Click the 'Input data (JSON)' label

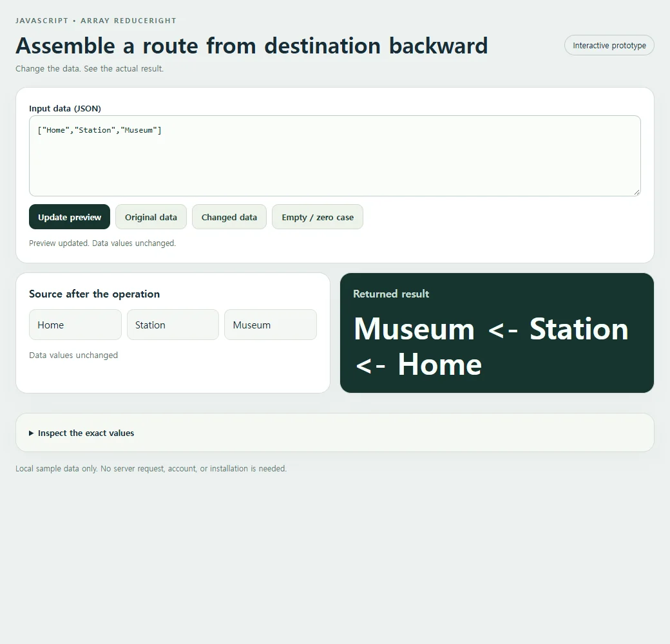(65, 108)
